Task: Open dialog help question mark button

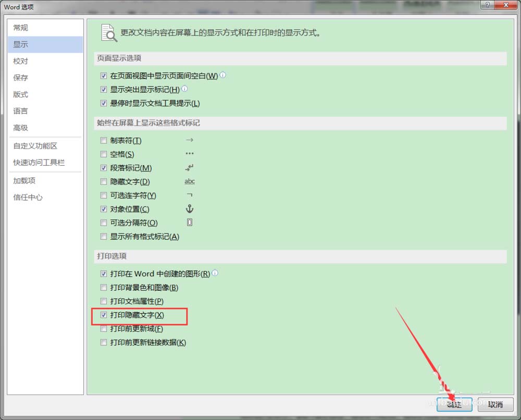Action: pyautogui.click(x=488, y=5)
